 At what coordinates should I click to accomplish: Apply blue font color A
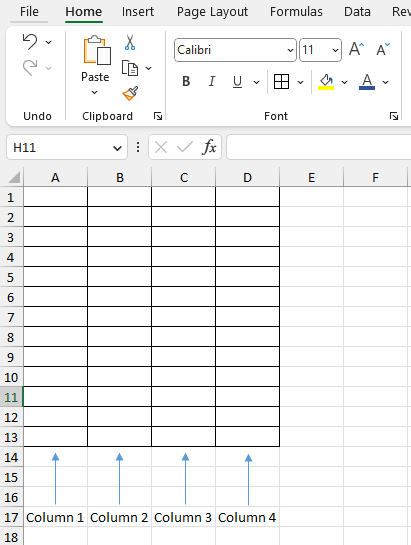(x=367, y=82)
